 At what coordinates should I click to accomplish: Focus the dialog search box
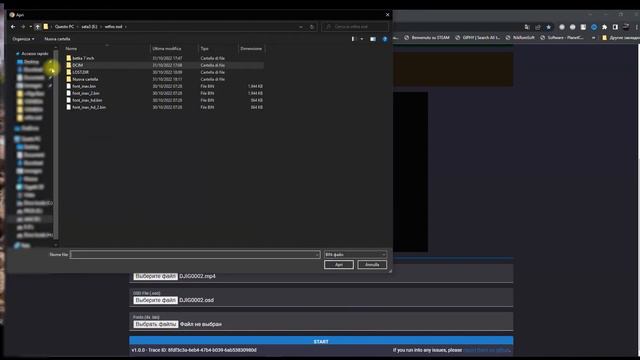pos(355,27)
